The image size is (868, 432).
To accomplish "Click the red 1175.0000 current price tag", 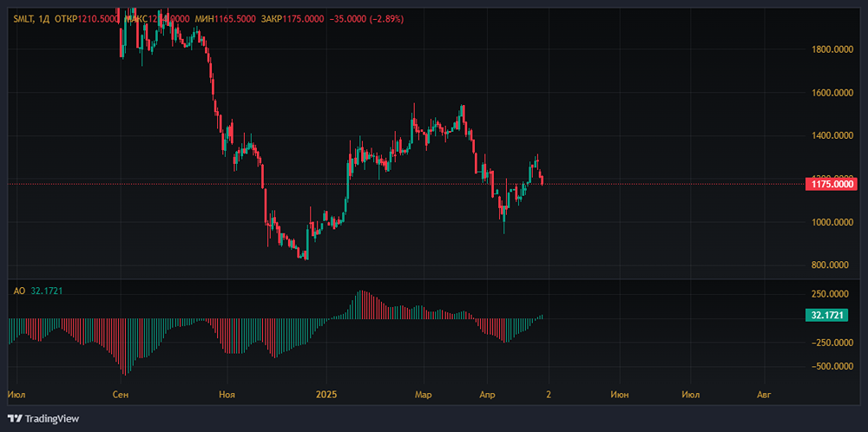I will click(832, 184).
